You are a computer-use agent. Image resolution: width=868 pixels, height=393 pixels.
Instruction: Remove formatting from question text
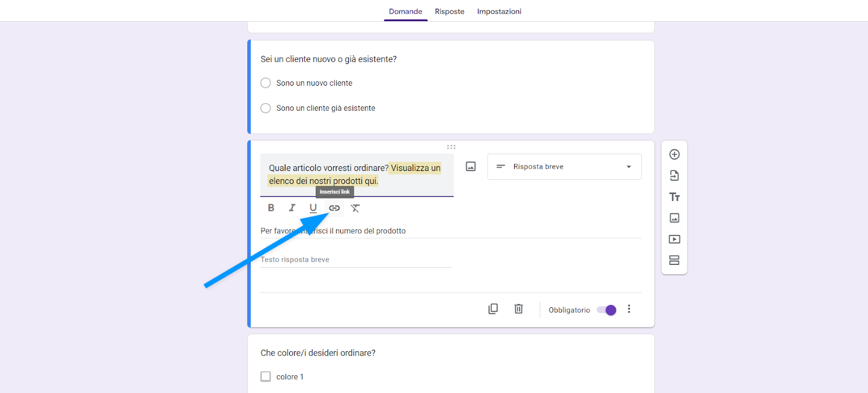(355, 208)
